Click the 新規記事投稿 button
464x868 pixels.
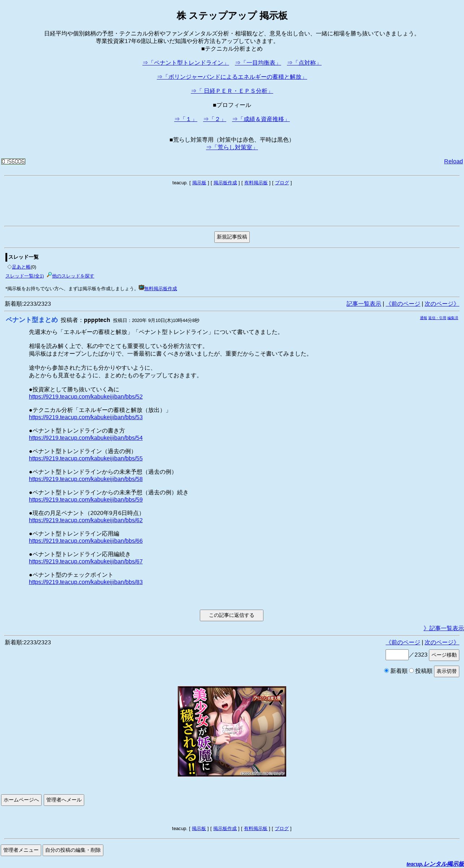[232, 237]
